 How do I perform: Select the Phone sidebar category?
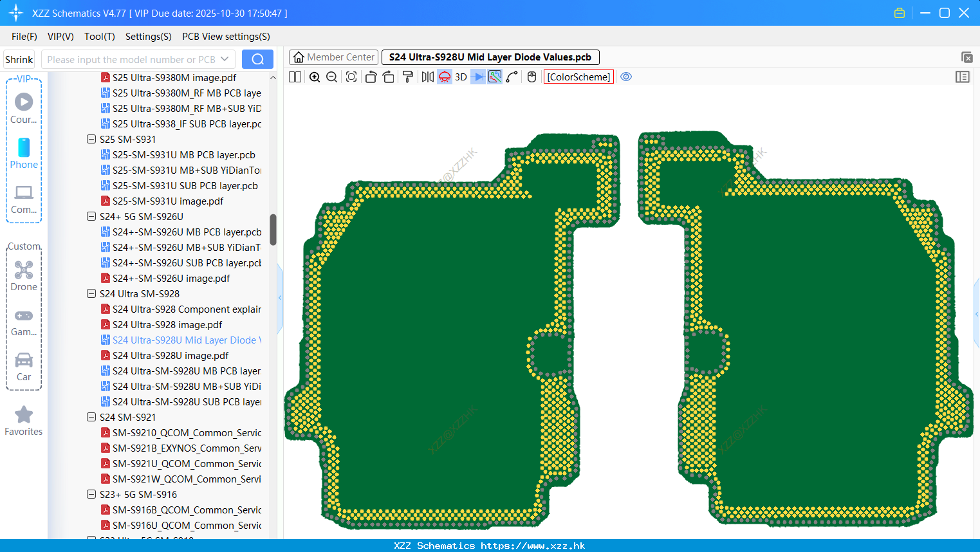[x=24, y=154]
